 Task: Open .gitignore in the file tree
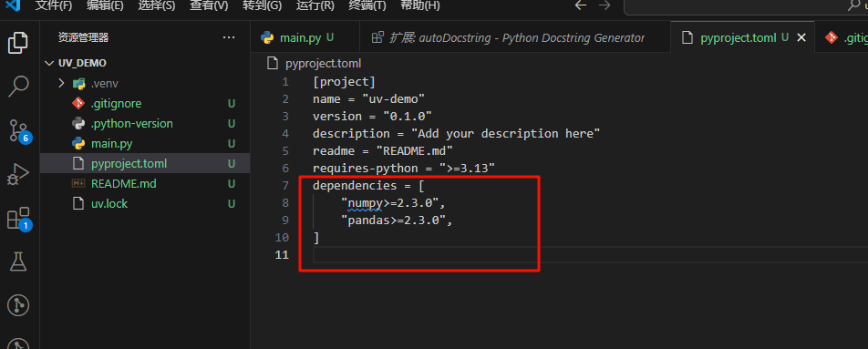tap(145, 104)
